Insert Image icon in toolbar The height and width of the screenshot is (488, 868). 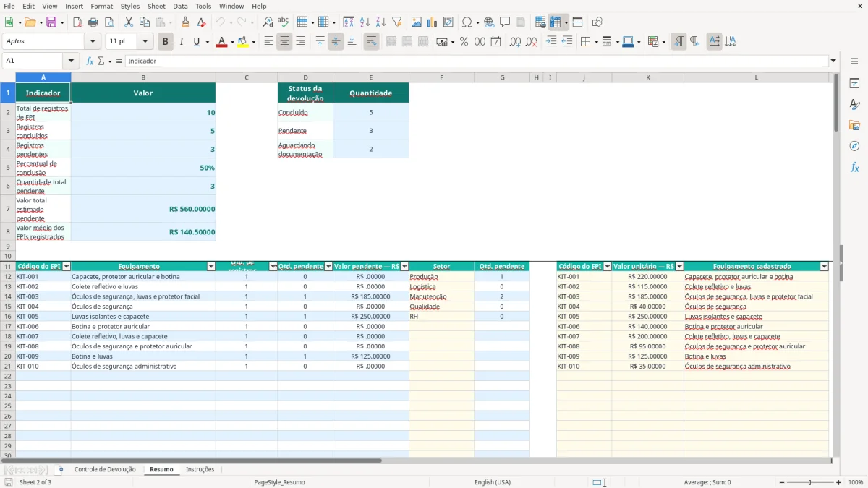click(417, 22)
